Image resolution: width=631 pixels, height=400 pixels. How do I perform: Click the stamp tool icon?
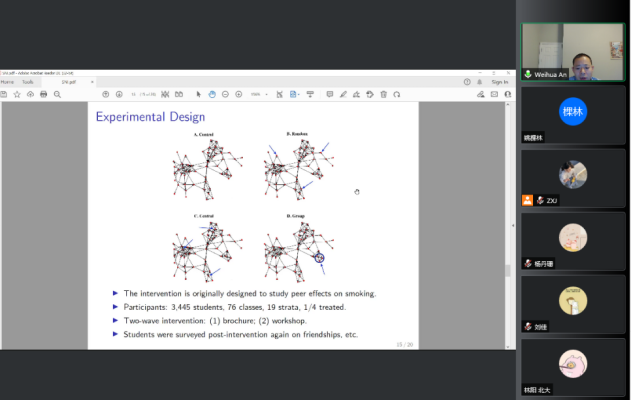click(x=370, y=94)
